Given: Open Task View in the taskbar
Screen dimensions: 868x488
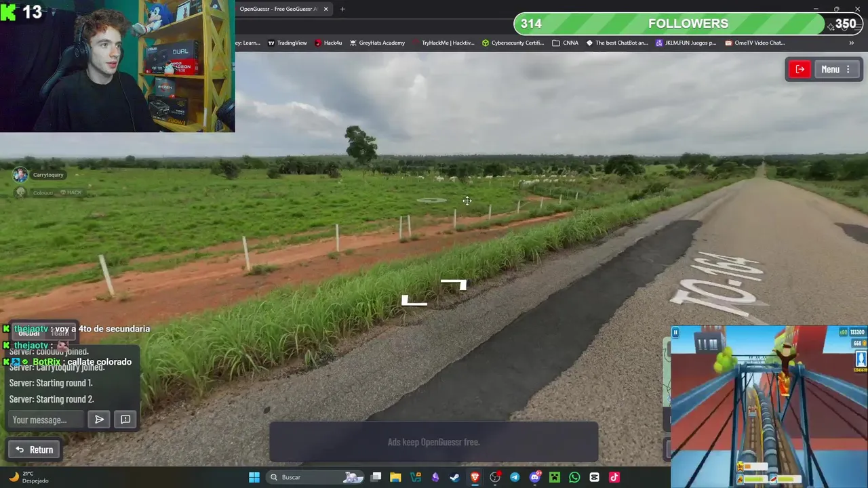Looking at the screenshot, I should click(x=376, y=477).
